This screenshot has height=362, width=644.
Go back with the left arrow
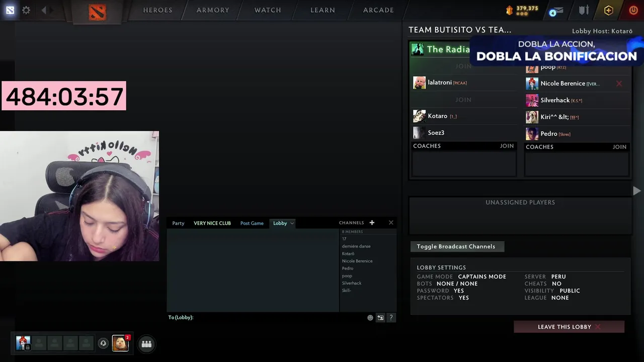44,10
